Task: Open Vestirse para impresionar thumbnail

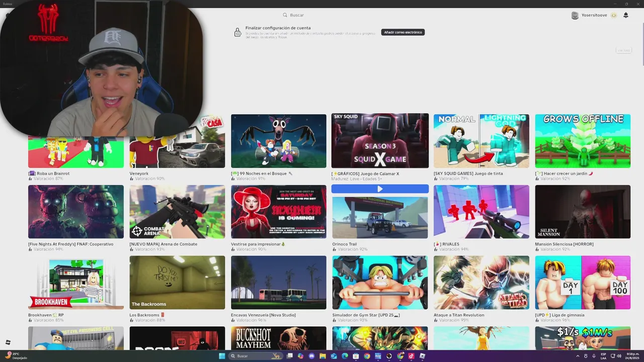Action: [x=279, y=212]
